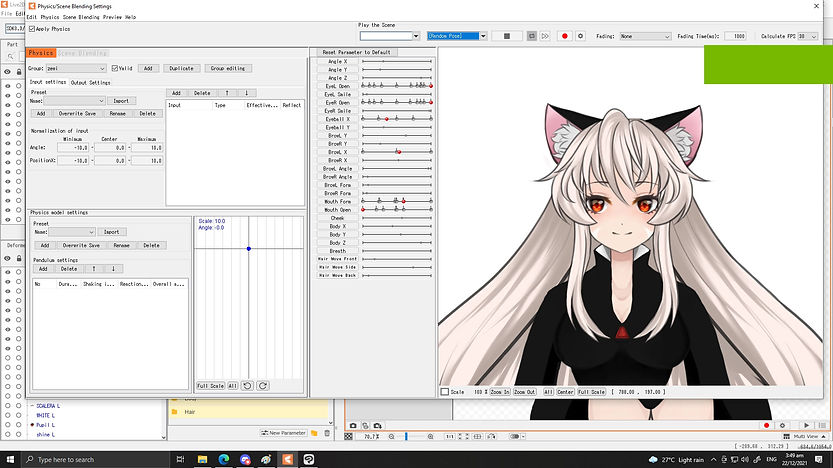
Task: Open gear settings in main window bottom bar
Action: tap(782, 426)
